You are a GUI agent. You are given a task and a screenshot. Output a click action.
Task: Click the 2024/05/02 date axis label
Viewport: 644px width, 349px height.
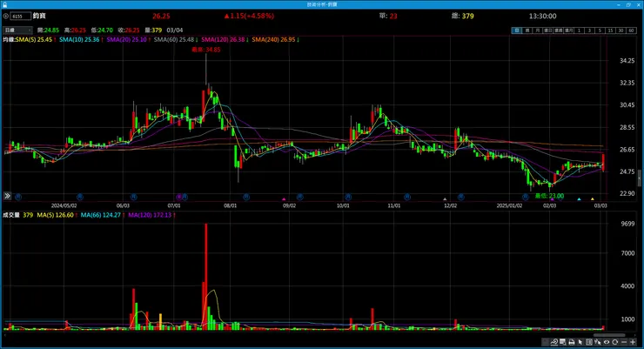pos(64,205)
